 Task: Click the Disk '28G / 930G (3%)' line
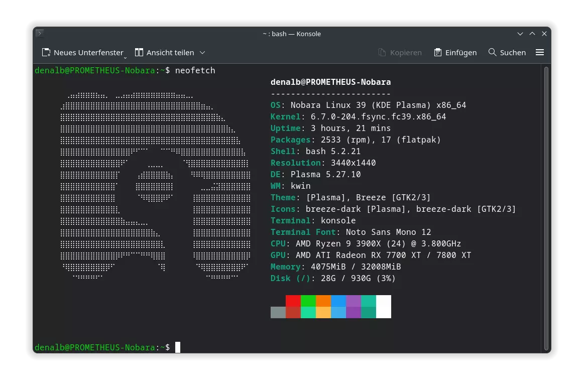pos(333,278)
